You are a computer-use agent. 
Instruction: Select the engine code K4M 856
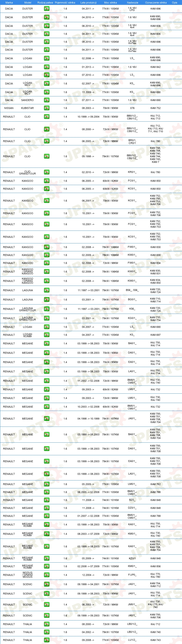pyautogui.click(x=155, y=567)
